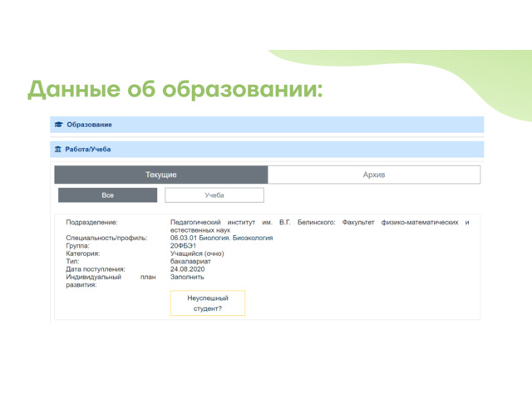Screen dimensions: 532x399
Task: Expand the Образование section header
Action: 267,125
